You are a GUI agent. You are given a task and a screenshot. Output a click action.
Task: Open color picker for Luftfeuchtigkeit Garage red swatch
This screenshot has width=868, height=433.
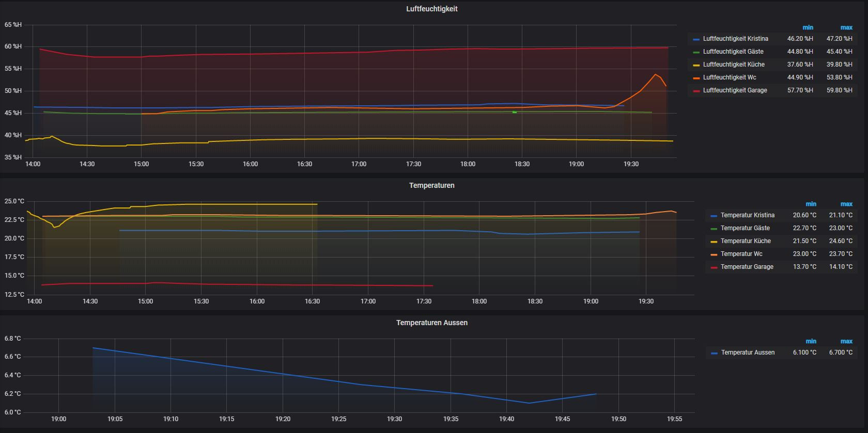[696, 91]
